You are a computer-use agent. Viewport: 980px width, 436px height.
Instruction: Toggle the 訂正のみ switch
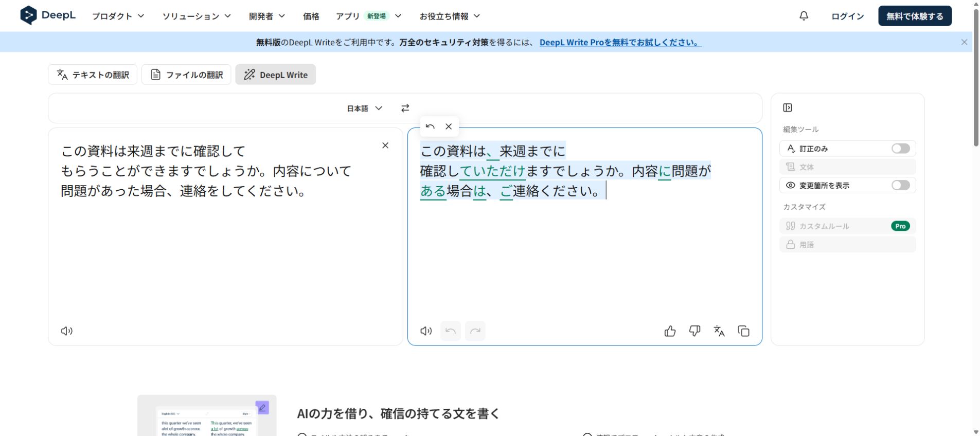[x=901, y=149]
